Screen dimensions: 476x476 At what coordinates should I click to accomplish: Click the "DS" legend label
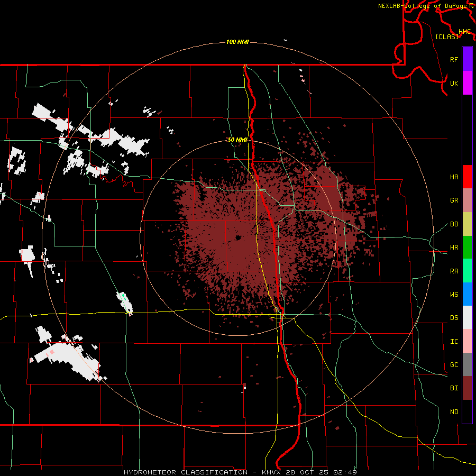coord(454,318)
